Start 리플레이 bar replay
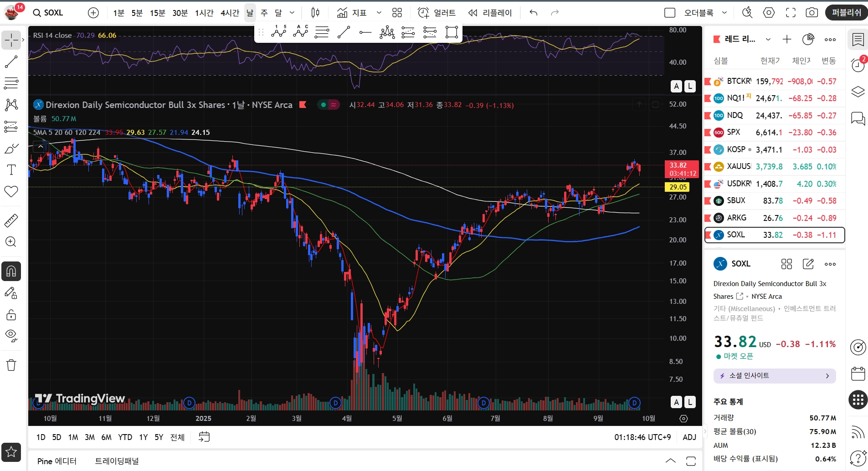Screen dimensions: 868x471 coord(490,13)
